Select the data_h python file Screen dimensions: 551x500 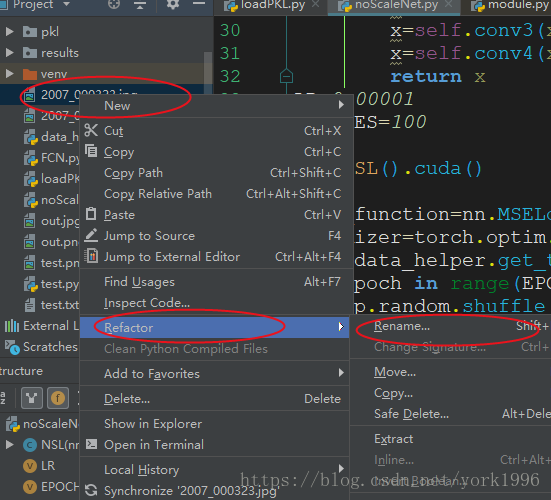tap(51, 137)
